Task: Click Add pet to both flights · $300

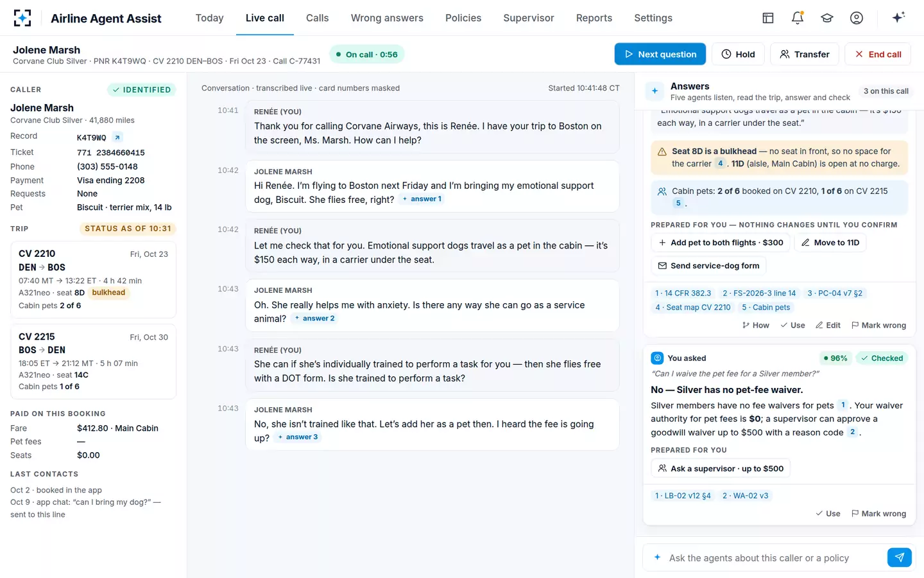Action: 721,243
